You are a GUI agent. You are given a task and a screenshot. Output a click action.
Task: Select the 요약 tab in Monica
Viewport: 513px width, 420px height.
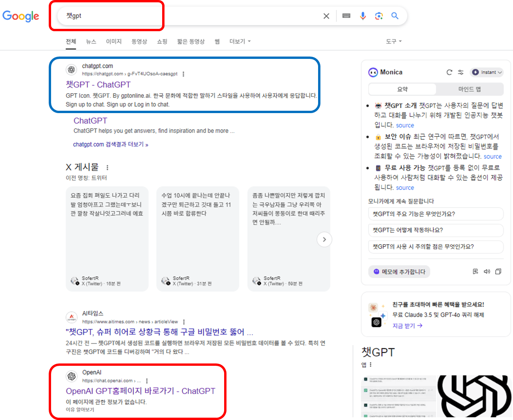click(x=402, y=89)
